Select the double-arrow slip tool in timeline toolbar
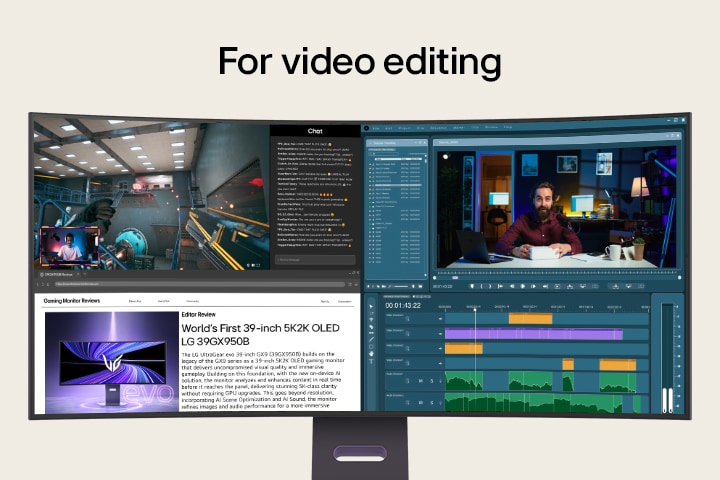The width and height of the screenshot is (720, 480). [371, 333]
